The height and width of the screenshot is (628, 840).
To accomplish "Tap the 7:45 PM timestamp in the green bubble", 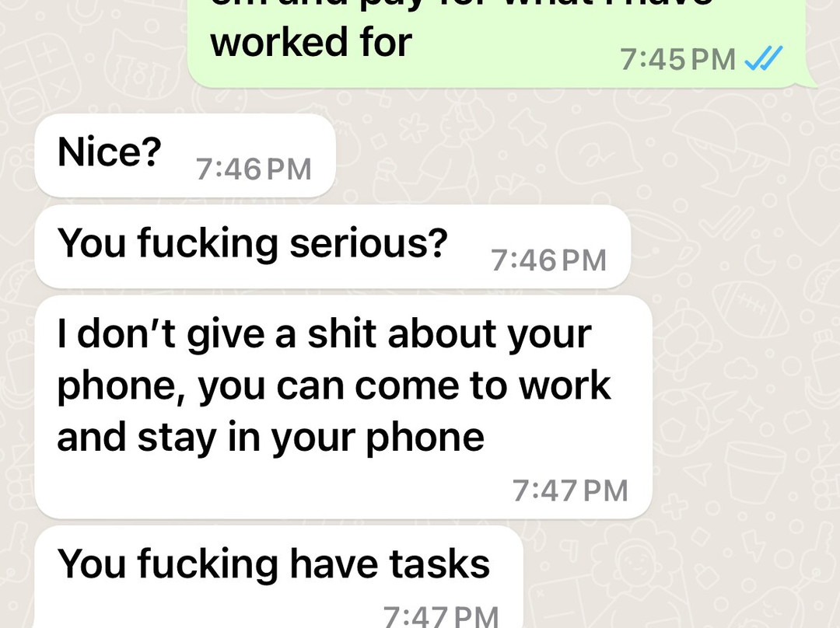I will (x=677, y=59).
